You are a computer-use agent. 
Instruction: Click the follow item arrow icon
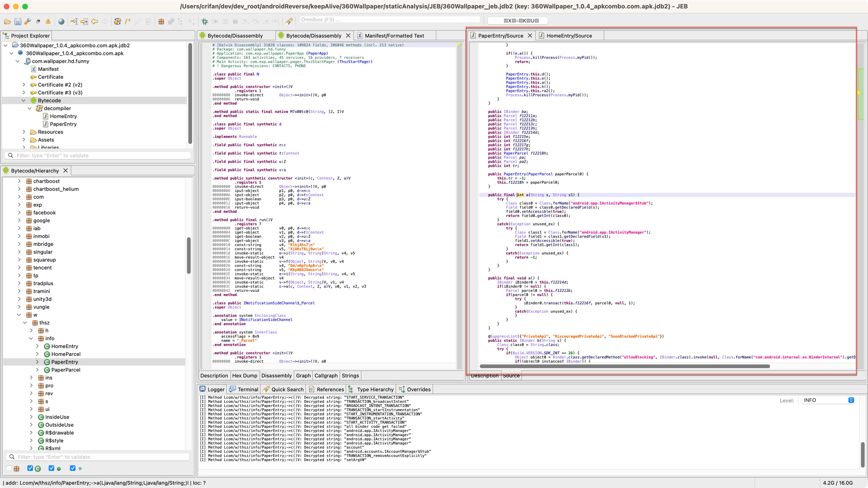(x=84, y=21)
